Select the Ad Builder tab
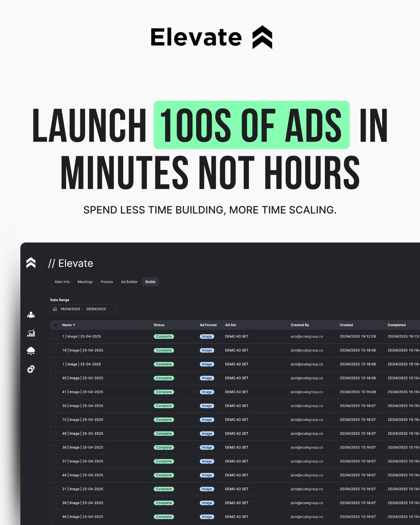 [129, 282]
